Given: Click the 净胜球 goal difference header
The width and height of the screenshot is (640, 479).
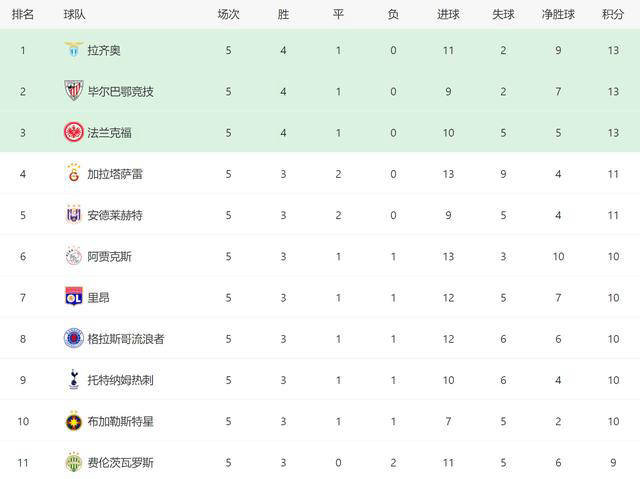Looking at the screenshot, I should (558, 14).
